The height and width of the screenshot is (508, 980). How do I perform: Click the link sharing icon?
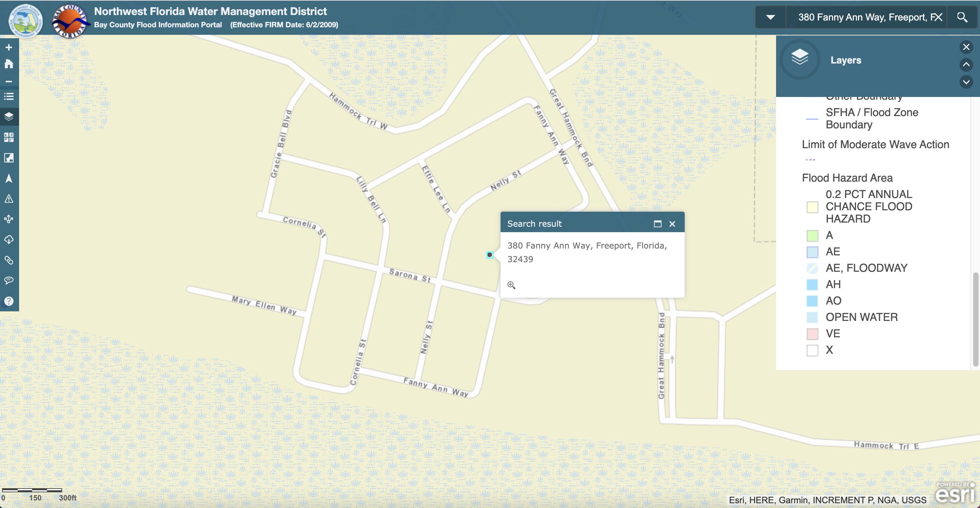click(9, 260)
